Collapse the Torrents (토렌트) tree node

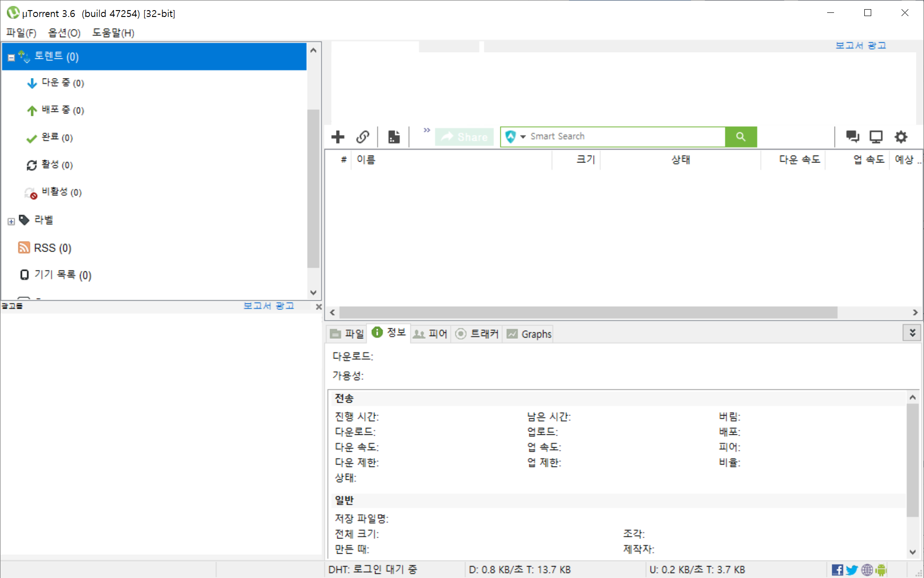click(11, 57)
